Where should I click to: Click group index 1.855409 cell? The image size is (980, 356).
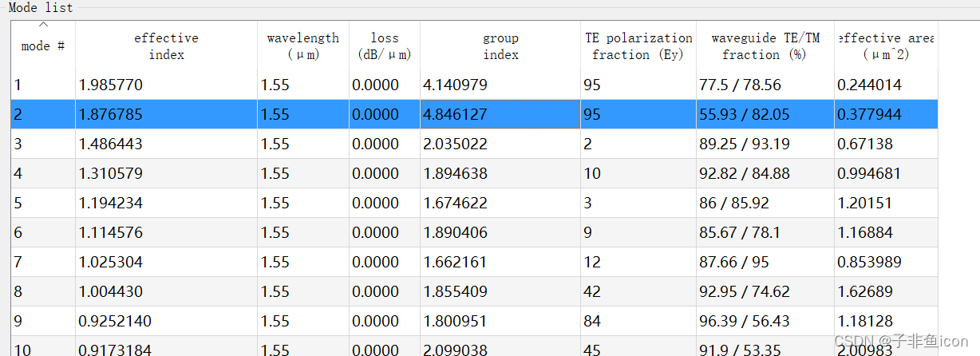[500, 291]
